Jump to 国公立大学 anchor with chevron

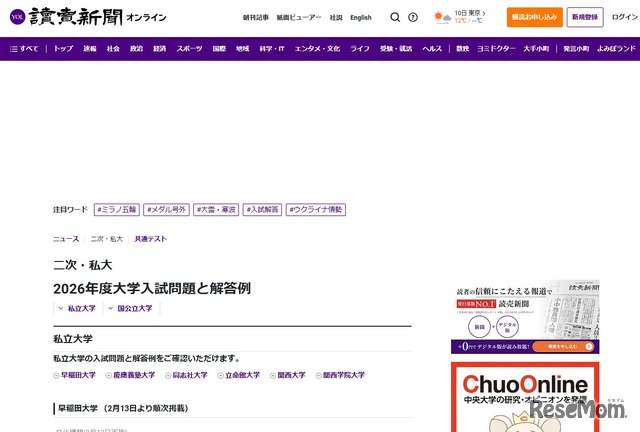(x=130, y=308)
